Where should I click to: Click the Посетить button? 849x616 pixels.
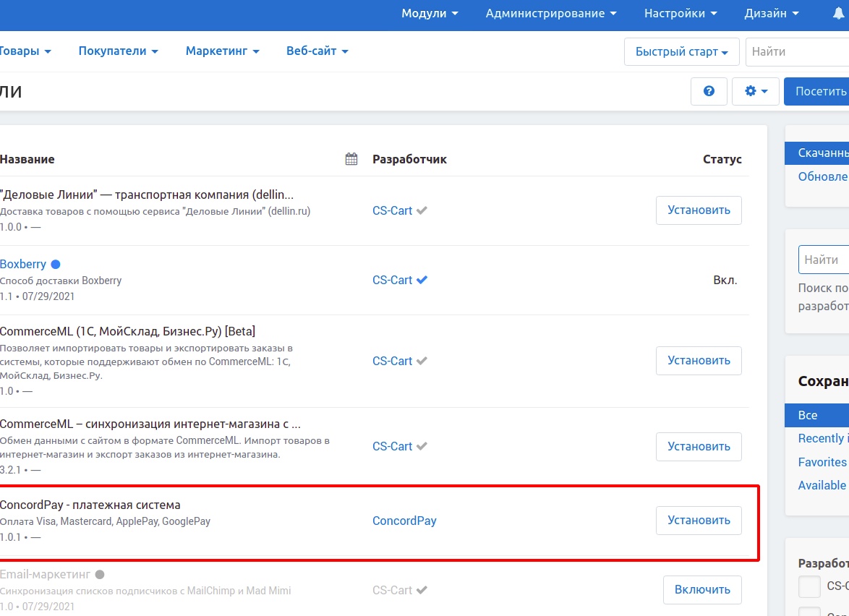816,91
